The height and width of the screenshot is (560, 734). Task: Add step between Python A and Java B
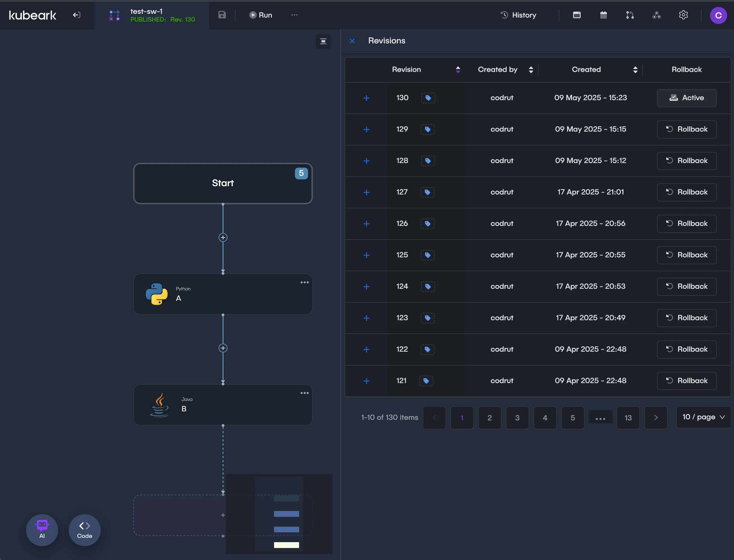point(223,348)
